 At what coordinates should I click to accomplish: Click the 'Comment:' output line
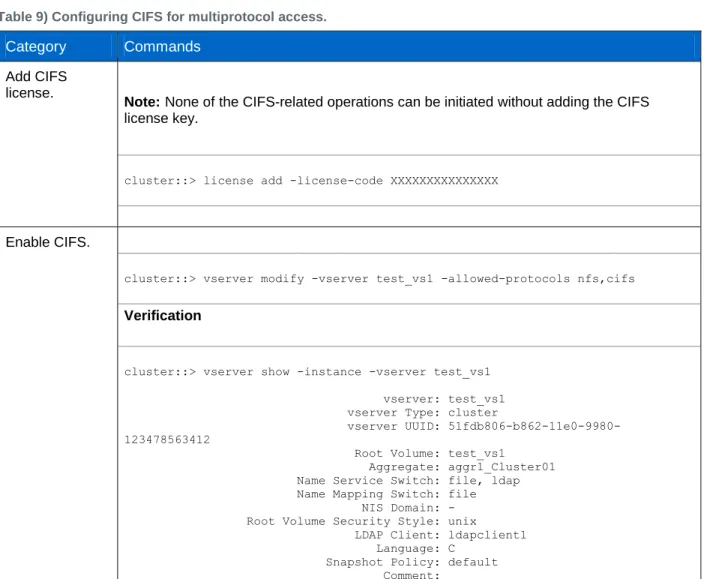[411, 575]
